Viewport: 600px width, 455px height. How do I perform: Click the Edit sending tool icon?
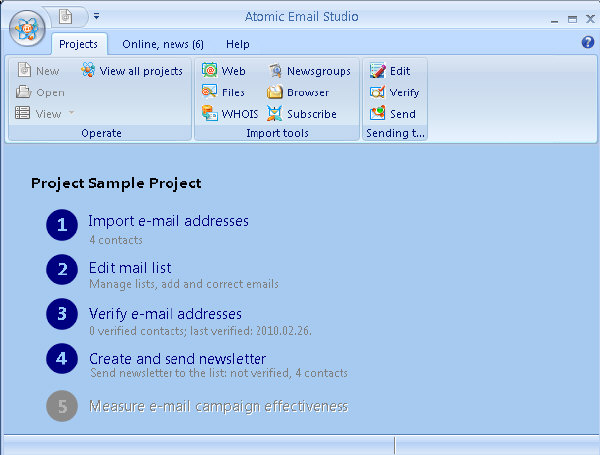pyautogui.click(x=377, y=70)
